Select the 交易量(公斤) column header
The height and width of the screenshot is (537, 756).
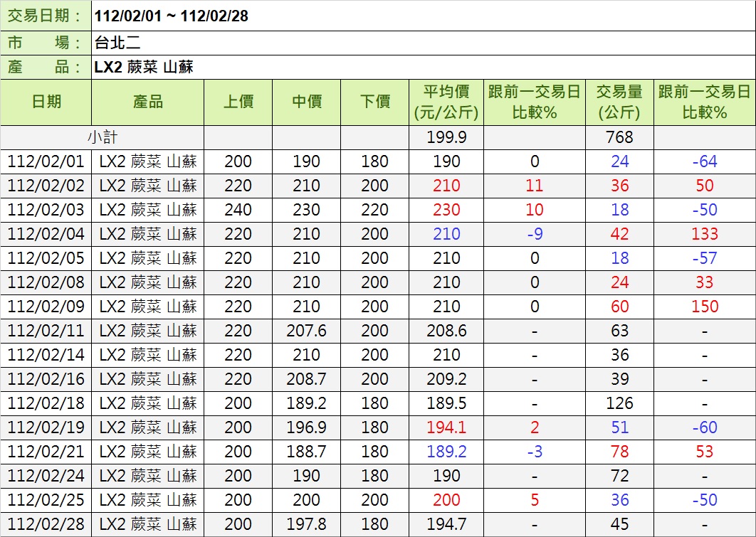tap(619, 102)
